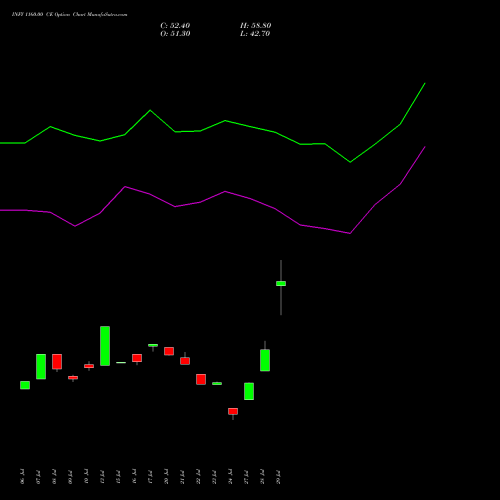Screen dimensions: 500x500
Task: Select the last green candle with long wicks
Action: pos(281,284)
